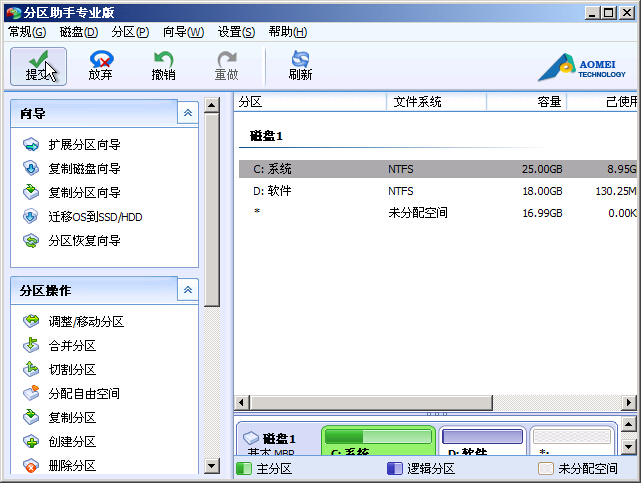Click the 合并分区 icon

click(31, 346)
